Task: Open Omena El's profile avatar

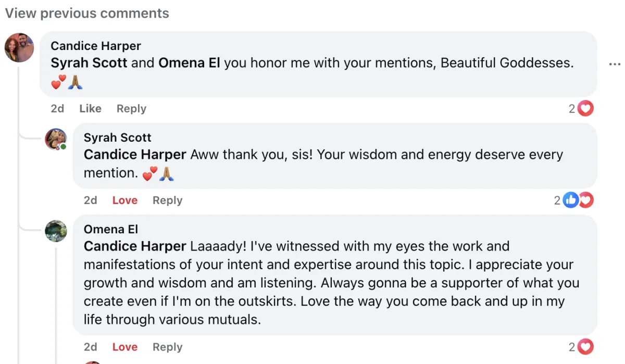Action: (56, 231)
